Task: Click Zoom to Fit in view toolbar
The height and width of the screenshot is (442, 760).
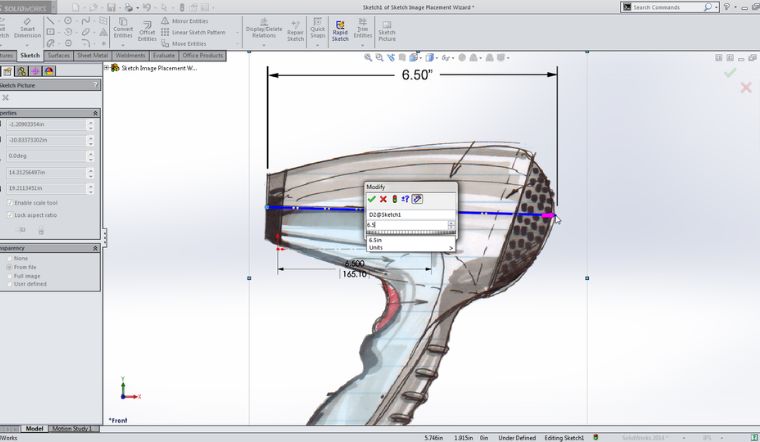Action: [368, 58]
